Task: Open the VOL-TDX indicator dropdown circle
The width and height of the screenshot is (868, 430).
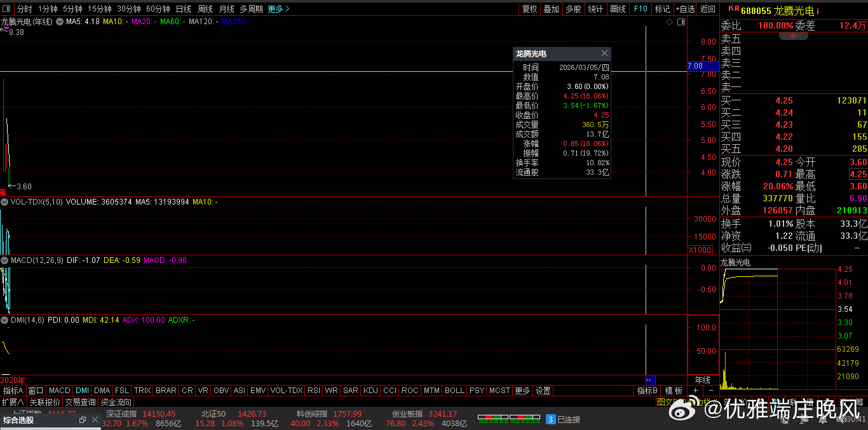Action: (4, 202)
